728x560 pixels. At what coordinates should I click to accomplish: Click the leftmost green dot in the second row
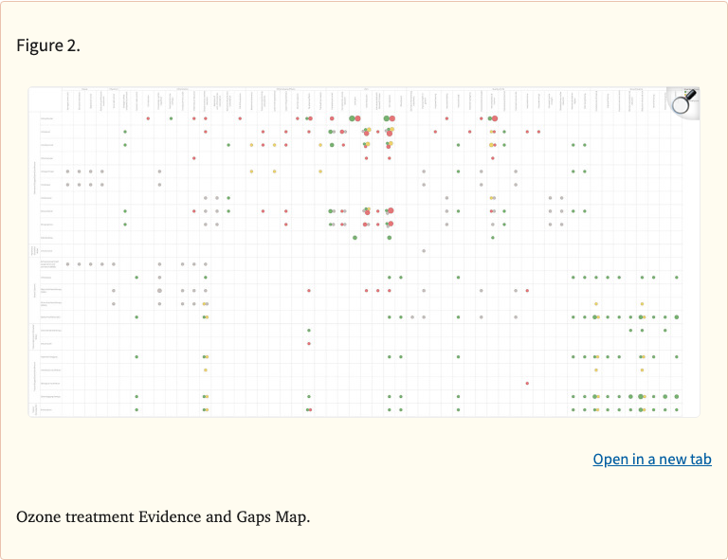pos(125,132)
